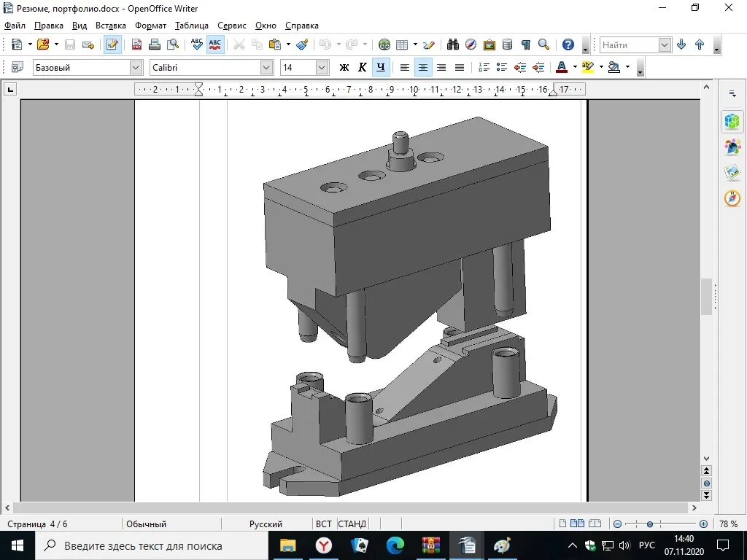Increase paragraph indent
747x560 pixels.
pyautogui.click(x=538, y=68)
